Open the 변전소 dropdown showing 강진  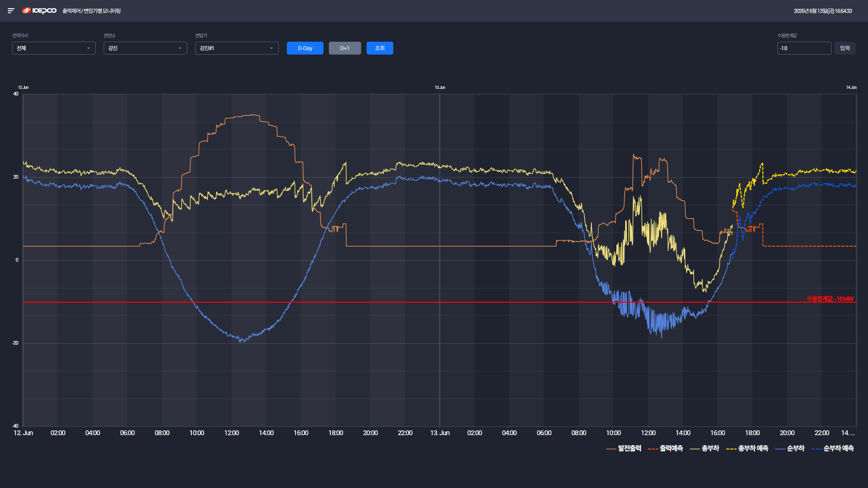[145, 48]
